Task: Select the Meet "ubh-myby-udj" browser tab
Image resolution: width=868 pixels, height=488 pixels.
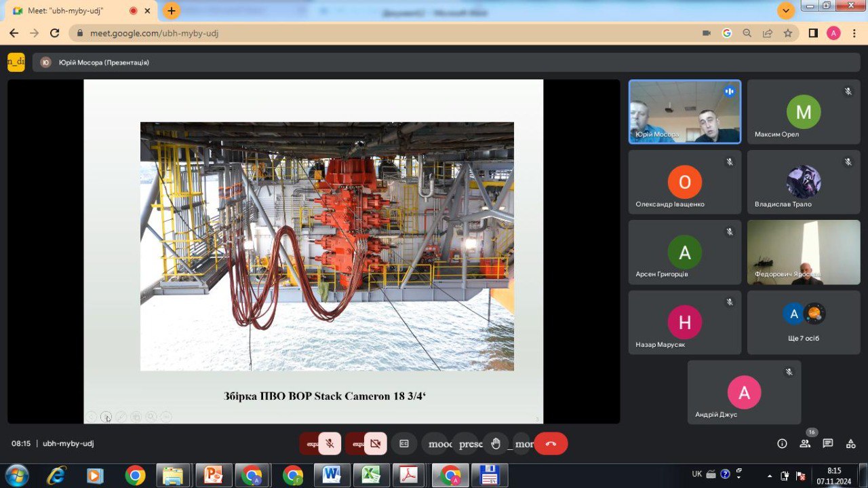Action: (75, 11)
